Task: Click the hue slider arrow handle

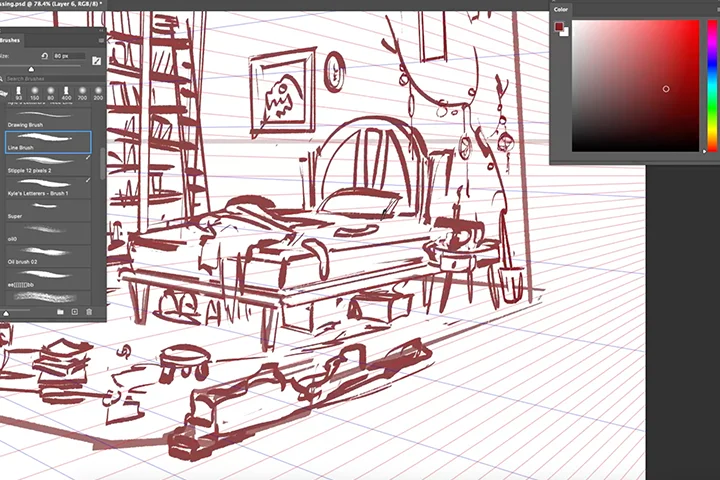Action: 705,151
